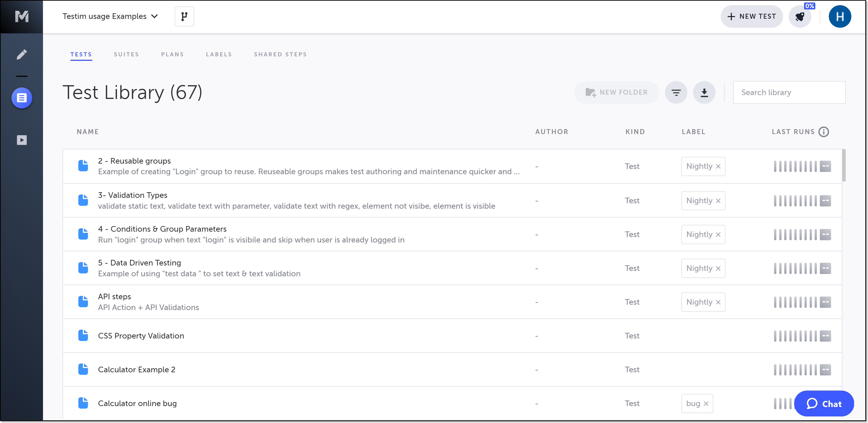Click the New Test button
Screen dimensions: 868x423
point(752,16)
